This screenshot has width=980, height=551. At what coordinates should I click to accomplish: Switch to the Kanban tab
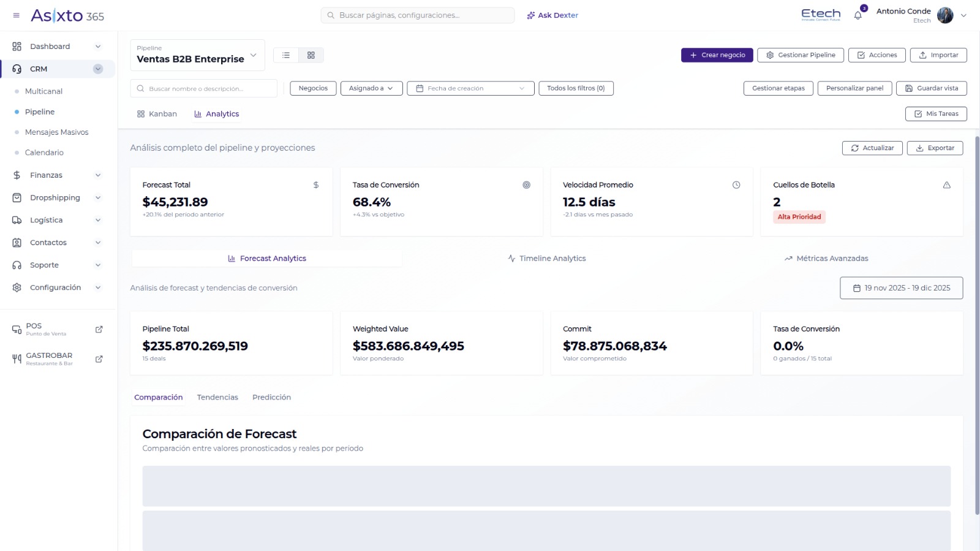(157, 114)
